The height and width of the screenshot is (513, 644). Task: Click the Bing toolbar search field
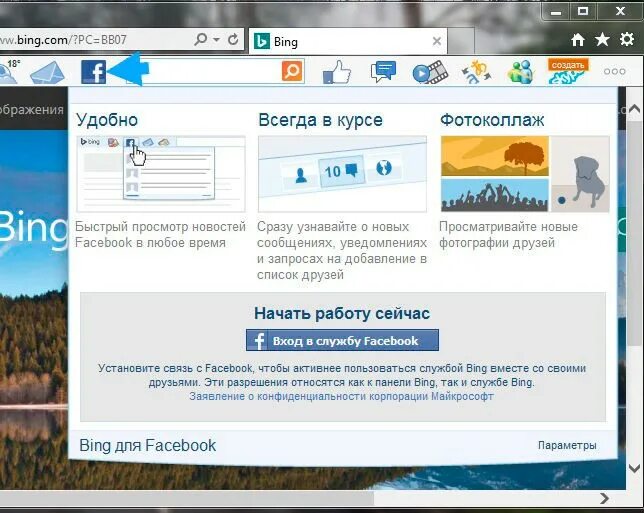point(215,71)
